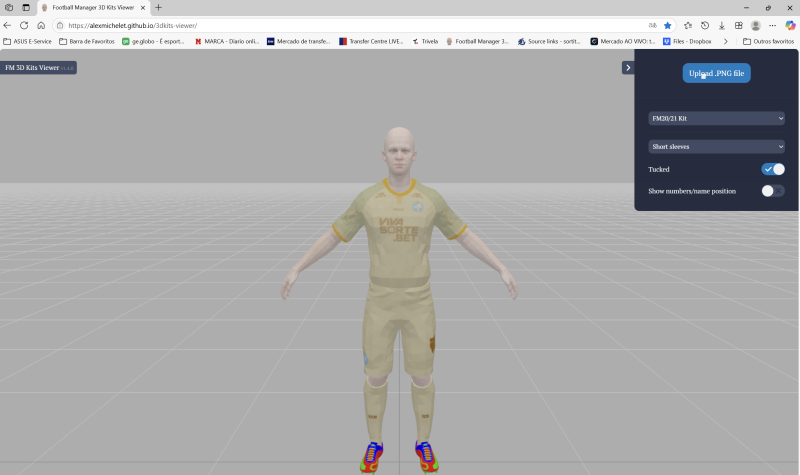Open the browser profile avatar icon

(756, 25)
